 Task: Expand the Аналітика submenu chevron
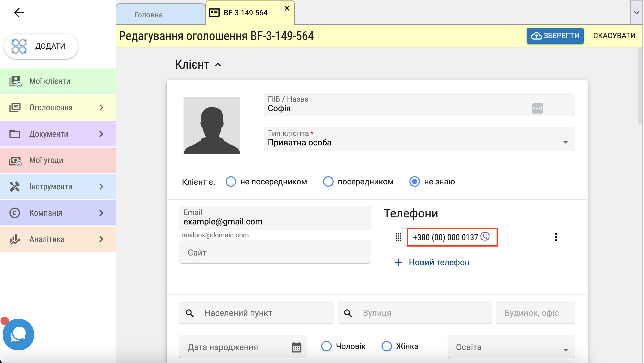[x=101, y=239]
